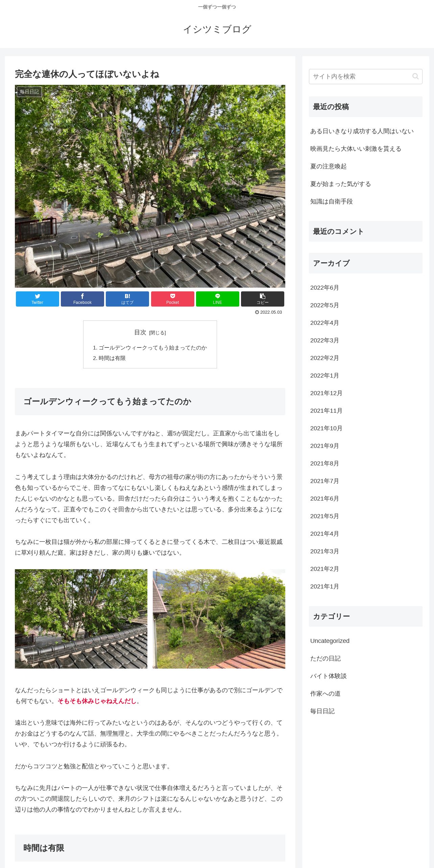
Task: Open the 2021年9月 archive
Action: (x=324, y=446)
